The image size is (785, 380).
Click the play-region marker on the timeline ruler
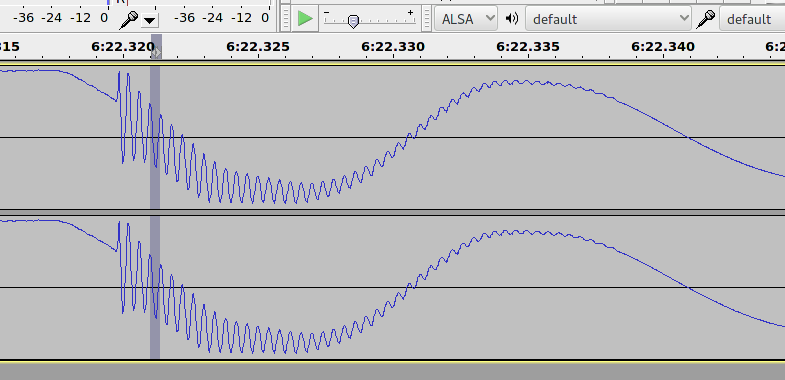[156, 52]
